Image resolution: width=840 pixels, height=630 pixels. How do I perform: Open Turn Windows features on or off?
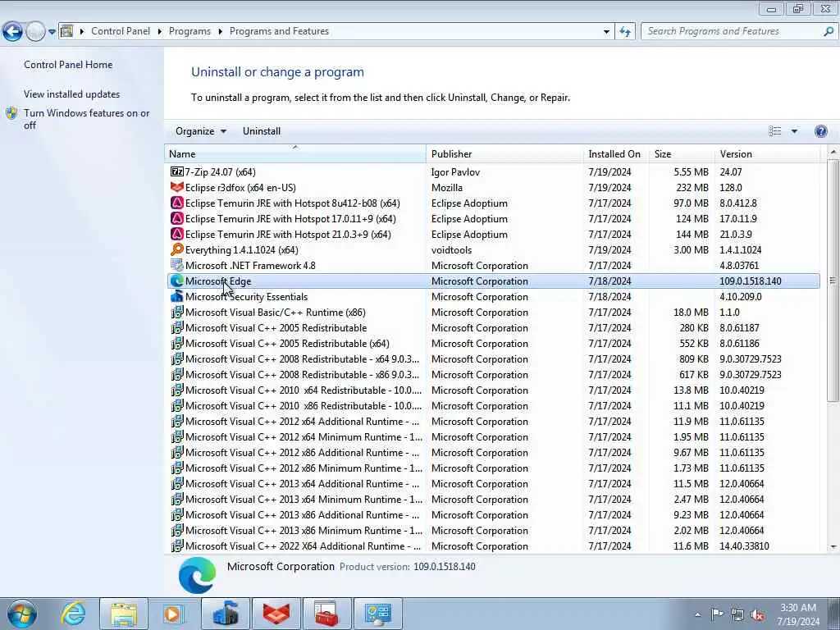(86, 119)
